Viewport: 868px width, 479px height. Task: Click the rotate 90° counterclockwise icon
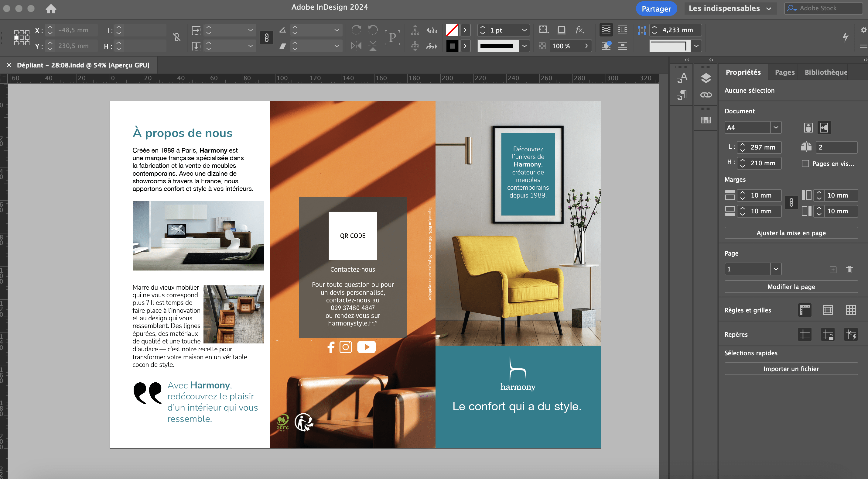(373, 30)
